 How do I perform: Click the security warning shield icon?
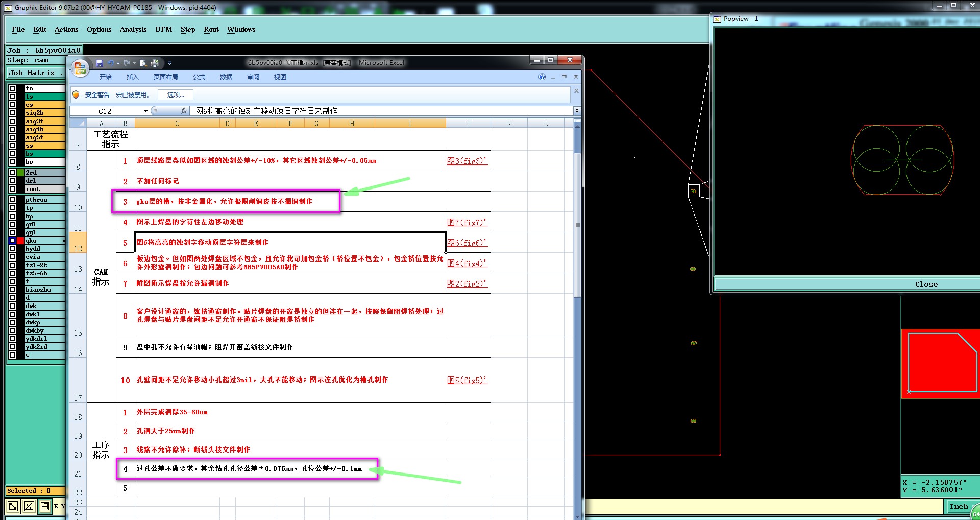(x=76, y=94)
